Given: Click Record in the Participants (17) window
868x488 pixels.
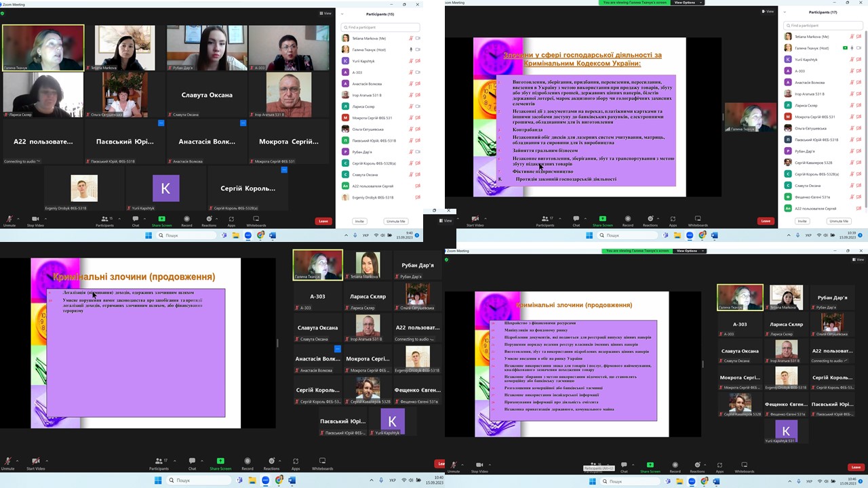Looking at the screenshot, I should (x=627, y=221).
